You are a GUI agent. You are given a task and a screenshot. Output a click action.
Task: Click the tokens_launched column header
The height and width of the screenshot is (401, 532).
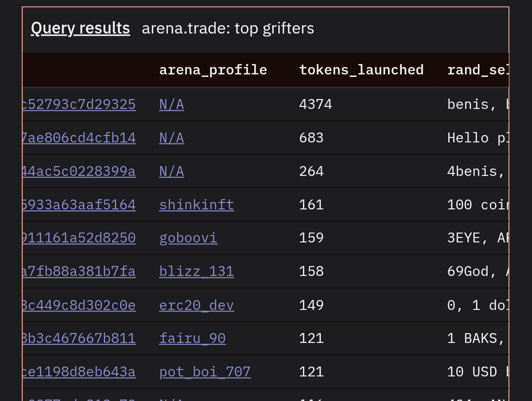click(x=361, y=70)
